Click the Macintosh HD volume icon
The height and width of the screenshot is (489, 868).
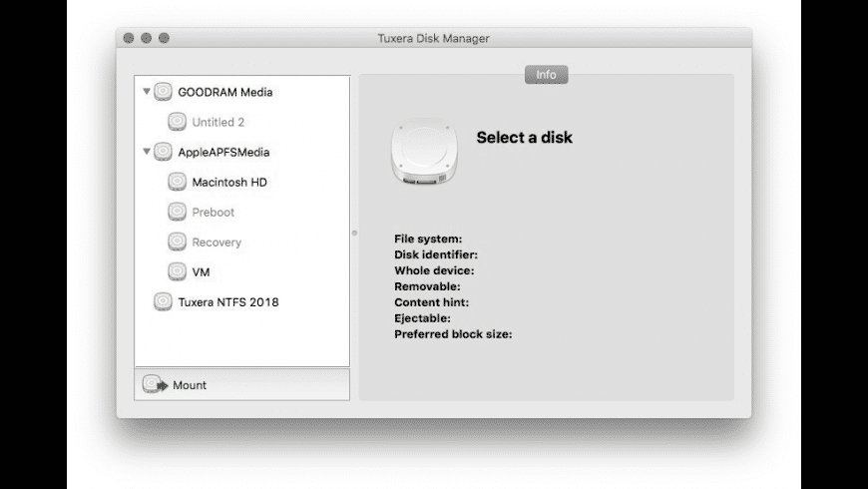coord(177,182)
